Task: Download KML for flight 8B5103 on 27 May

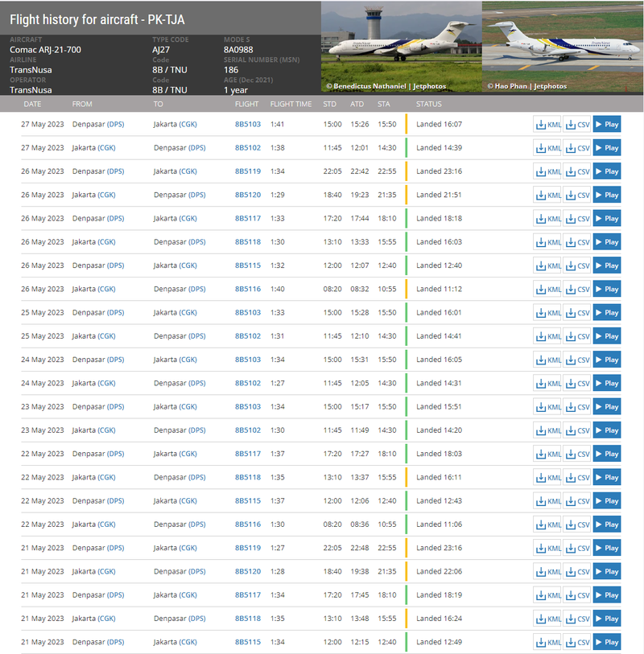Action: pyautogui.click(x=547, y=125)
